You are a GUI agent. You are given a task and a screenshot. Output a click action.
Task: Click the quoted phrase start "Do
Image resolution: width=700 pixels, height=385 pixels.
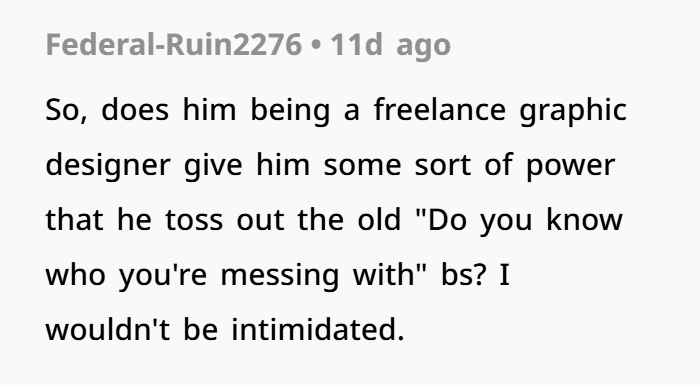point(442,219)
